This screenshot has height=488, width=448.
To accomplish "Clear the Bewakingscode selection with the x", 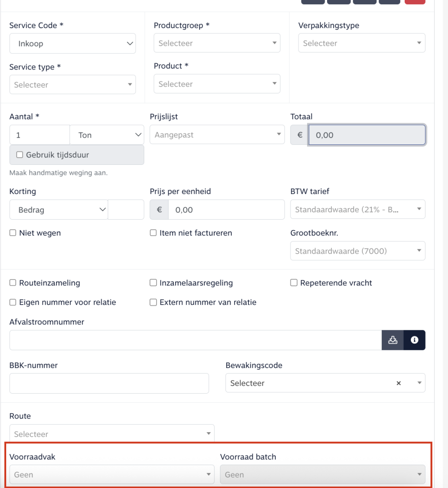I will 399,383.
